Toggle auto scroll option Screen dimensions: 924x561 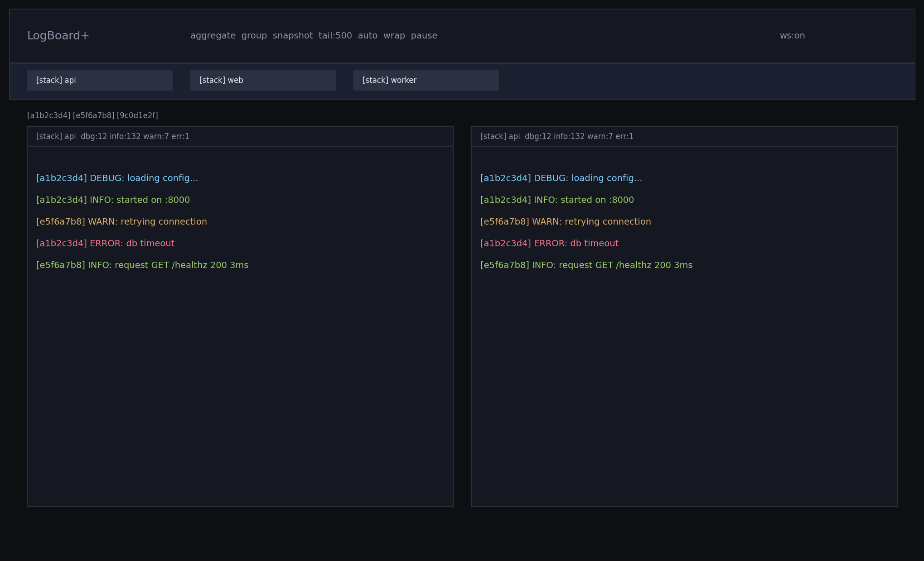pos(367,36)
